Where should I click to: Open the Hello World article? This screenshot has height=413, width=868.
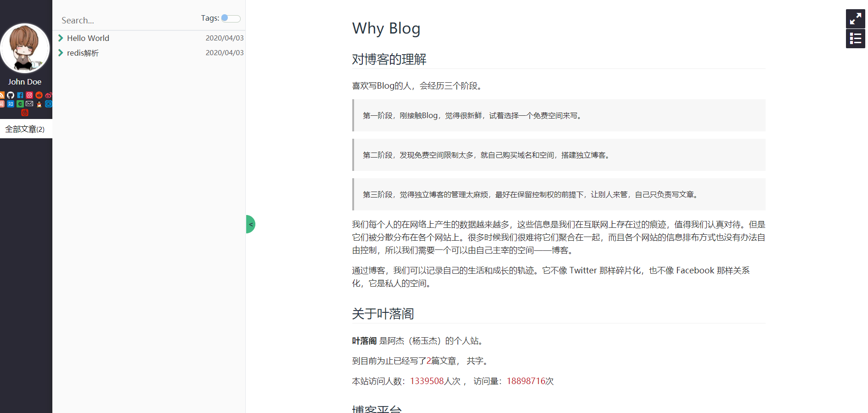[88, 38]
